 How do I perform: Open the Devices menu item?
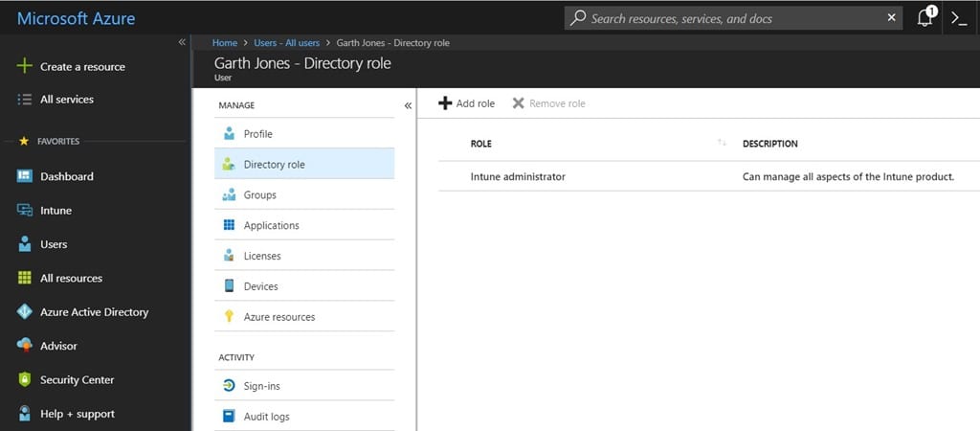coord(304,285)
